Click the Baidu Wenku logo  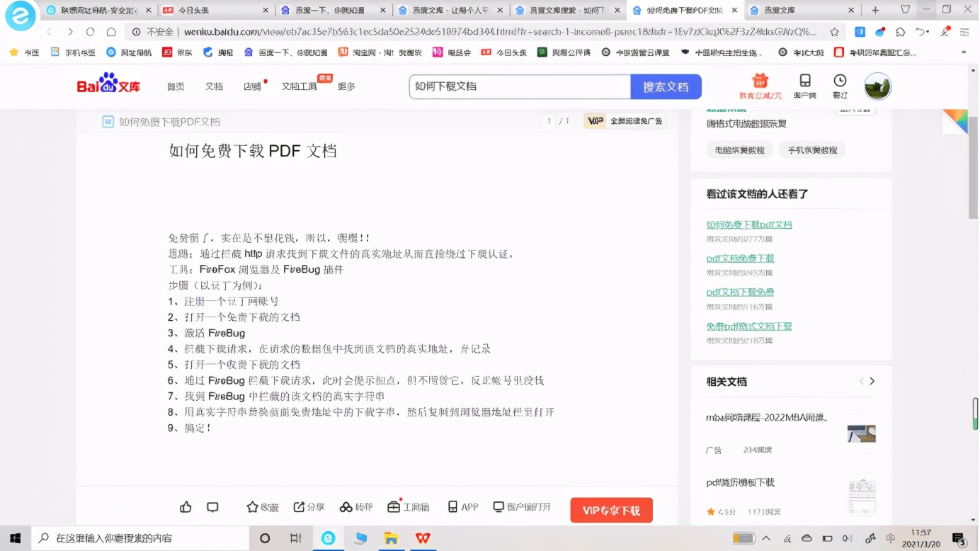click(x=108, y=84)
